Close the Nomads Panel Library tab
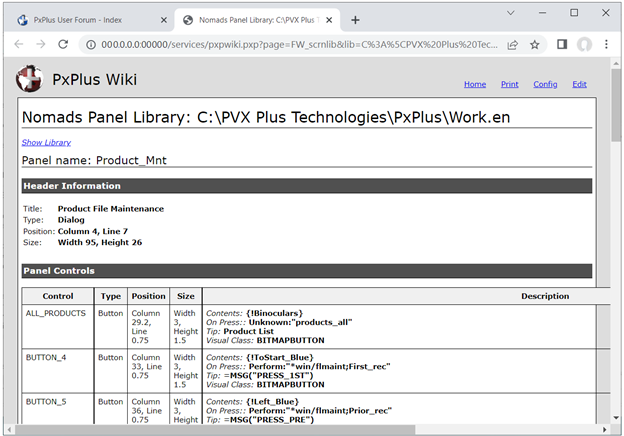The height and width of the screenshot is (436, 624). [x=328, y=19]
